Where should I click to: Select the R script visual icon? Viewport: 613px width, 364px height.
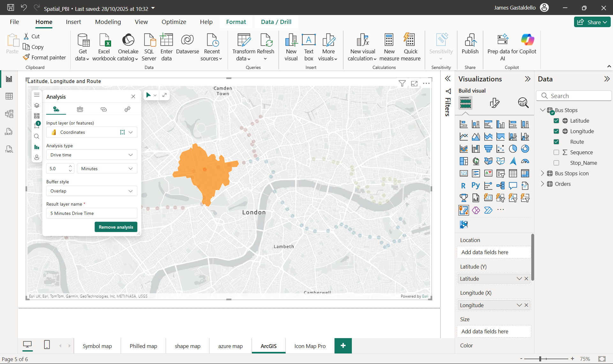[x=463, y=186]
